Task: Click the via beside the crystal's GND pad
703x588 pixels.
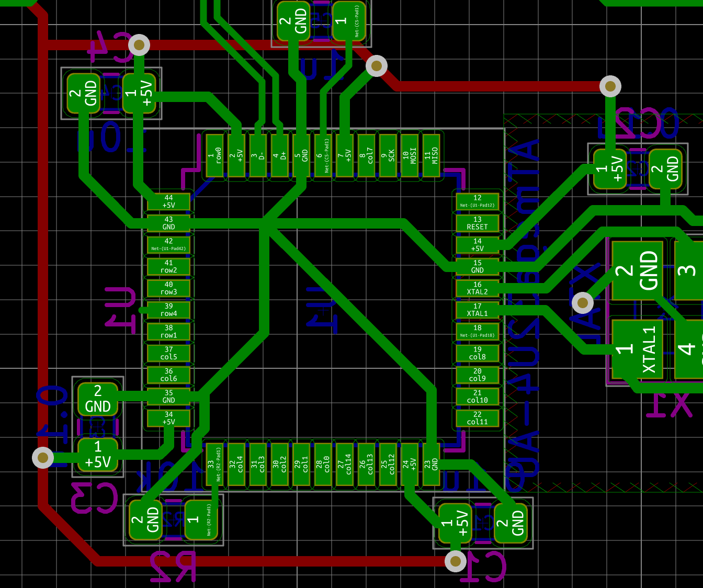Action: tap(583, 302)
